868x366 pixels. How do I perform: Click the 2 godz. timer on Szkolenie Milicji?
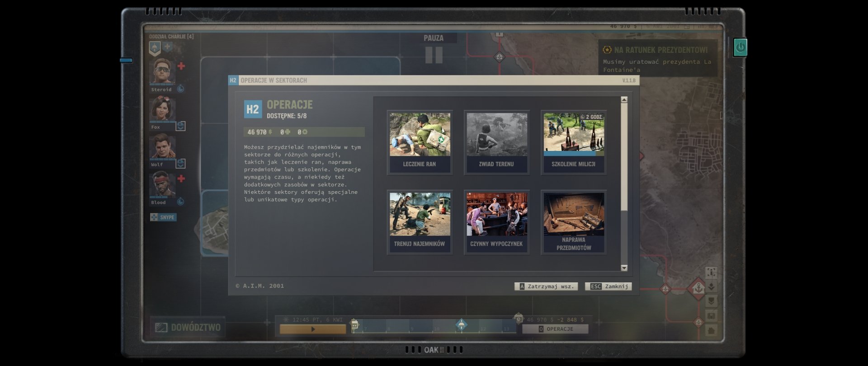pyautogui.click(x=592, y=117)
